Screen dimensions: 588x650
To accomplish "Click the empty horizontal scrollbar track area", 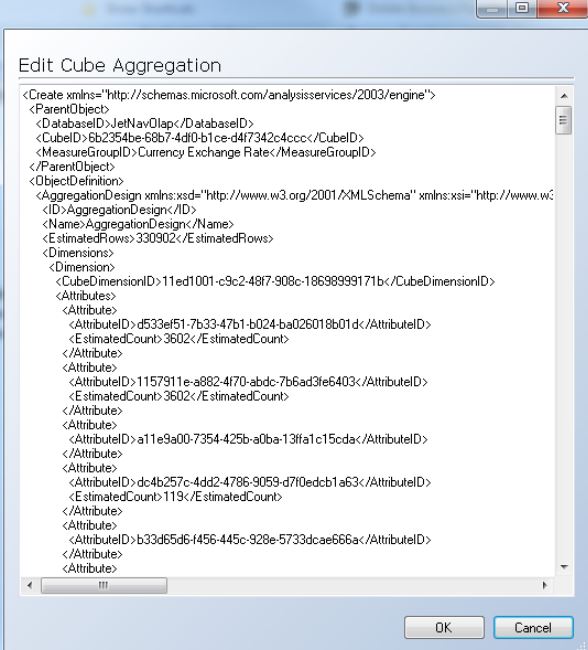I will pos(352,585).
